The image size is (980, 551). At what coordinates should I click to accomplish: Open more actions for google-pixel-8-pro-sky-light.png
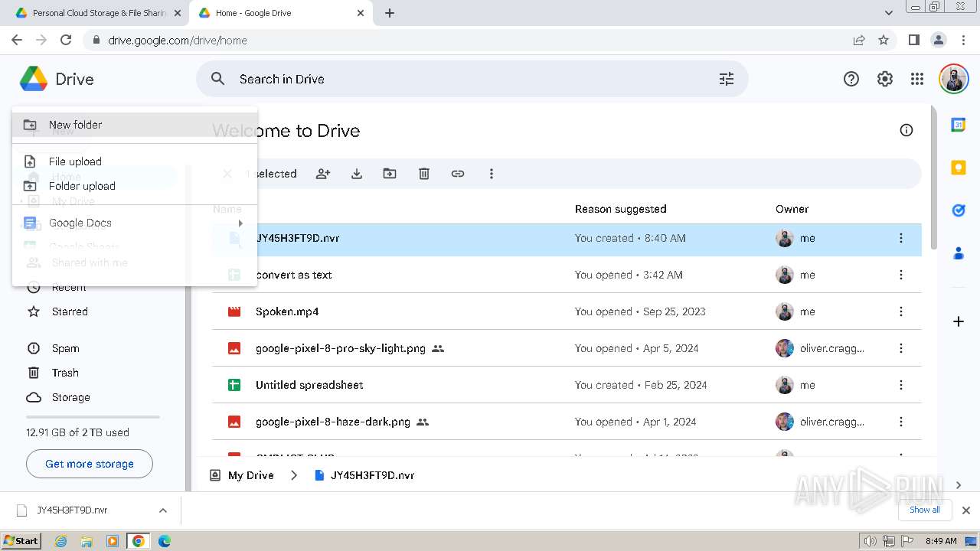point(901,348)
